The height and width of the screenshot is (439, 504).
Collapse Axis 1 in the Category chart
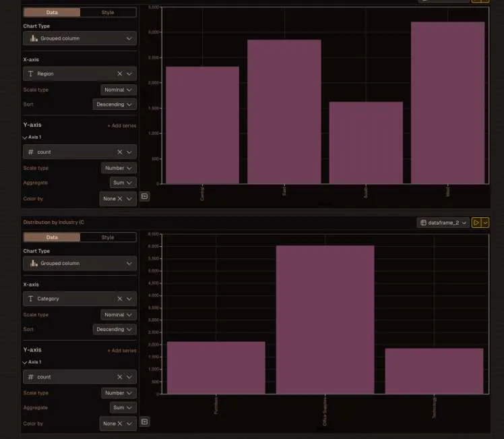[26, 362]
